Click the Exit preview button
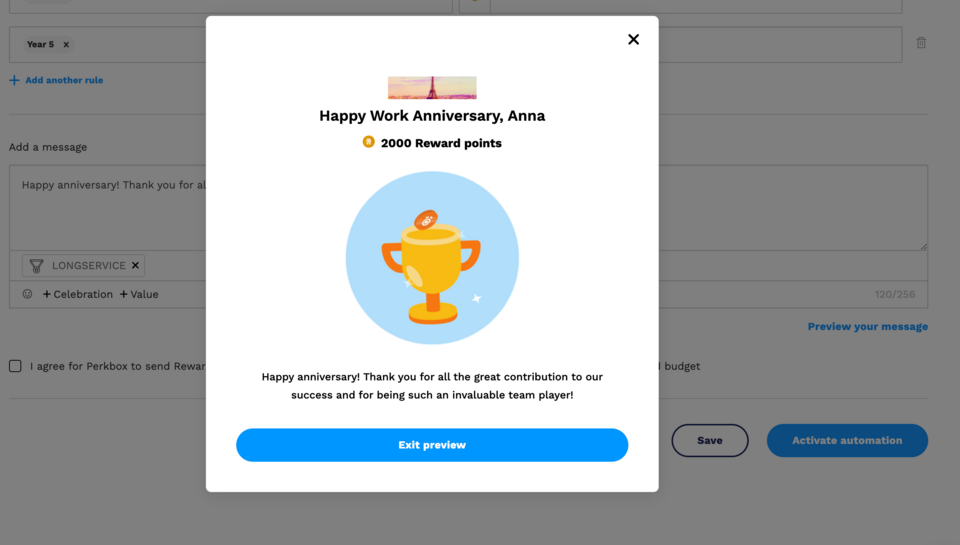Screen dimensions: 960x545 pos(432,445)
